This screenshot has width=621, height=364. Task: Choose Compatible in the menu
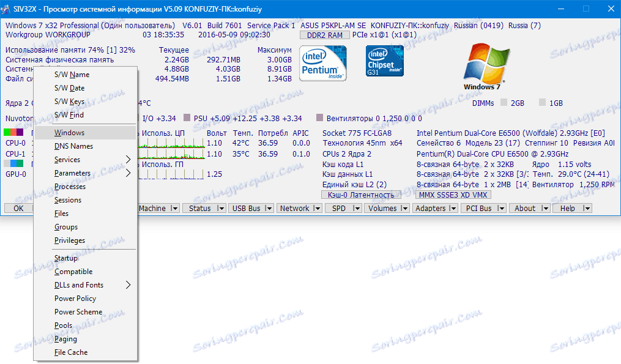click(86, 272)
